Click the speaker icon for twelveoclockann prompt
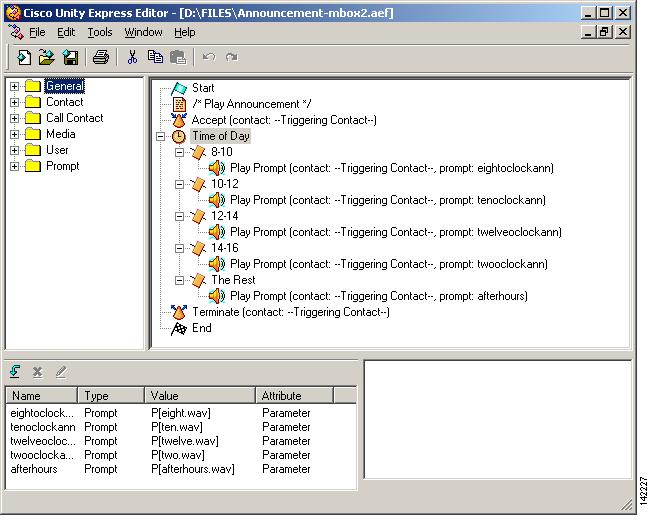The width and height of the screenshot is (652, 521). click(x=217, y=232)
